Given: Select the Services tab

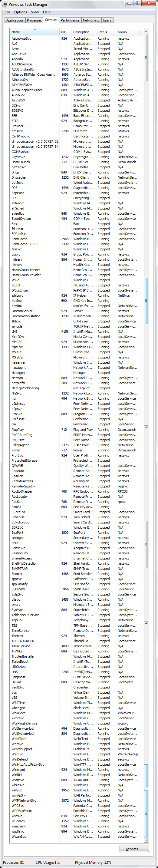Looking at the screenshot, I should (x=51, y=20).
